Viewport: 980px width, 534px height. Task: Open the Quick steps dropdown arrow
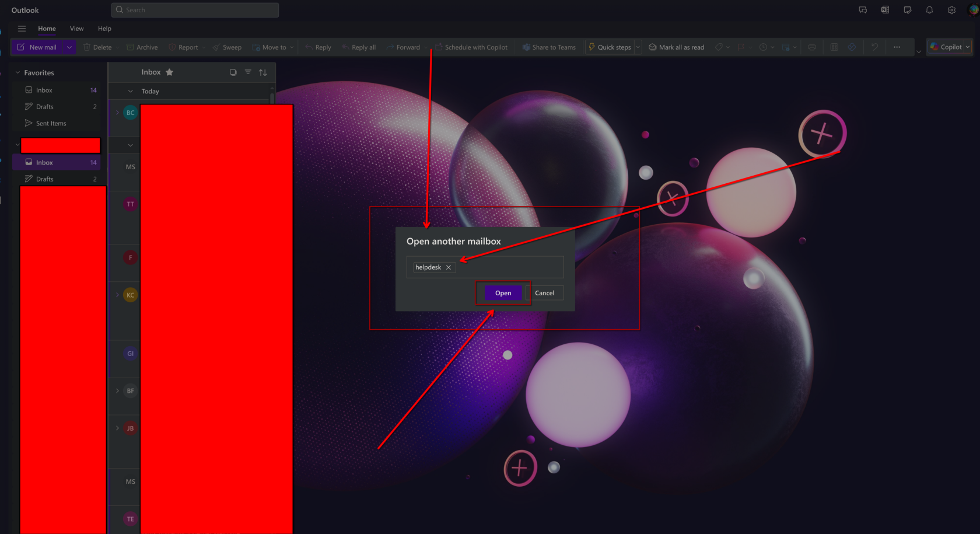pos(638,47)
